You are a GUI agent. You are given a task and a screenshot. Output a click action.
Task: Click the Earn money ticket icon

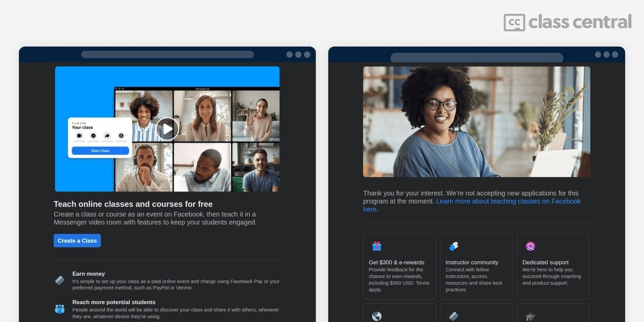coord(60,280)
